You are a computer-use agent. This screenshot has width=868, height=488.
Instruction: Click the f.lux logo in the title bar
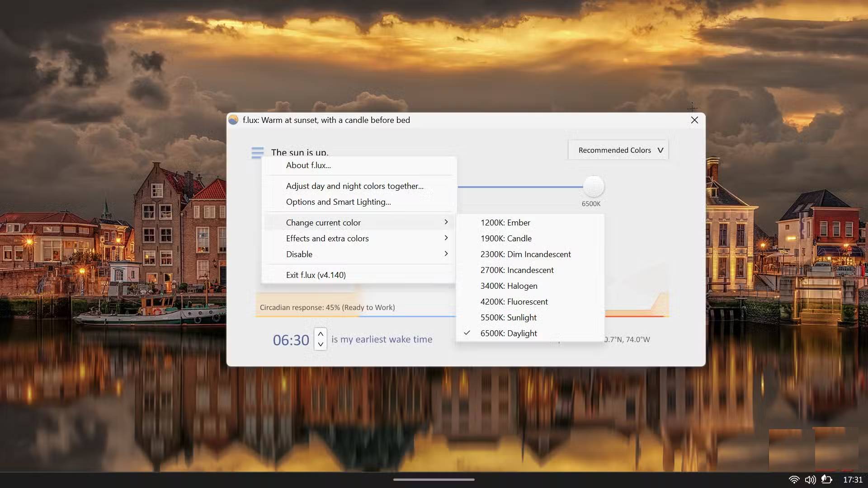(233, 120)
